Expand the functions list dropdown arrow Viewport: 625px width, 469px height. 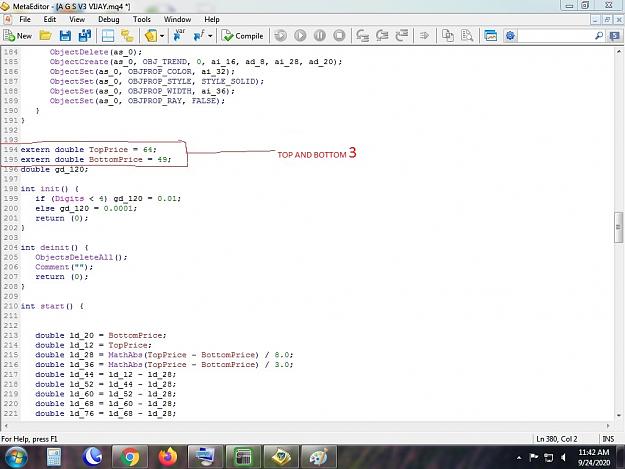[210, 36]
